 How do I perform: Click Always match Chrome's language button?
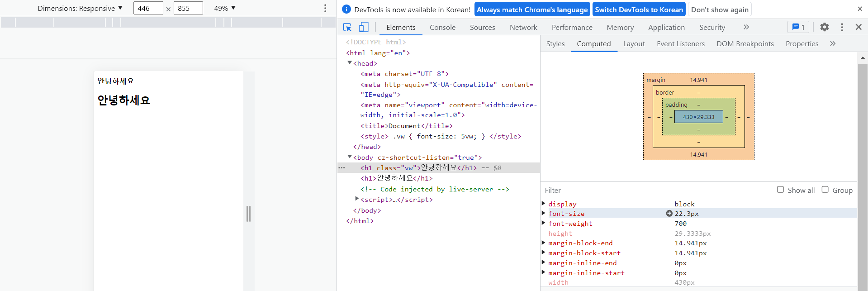(532, 10)
